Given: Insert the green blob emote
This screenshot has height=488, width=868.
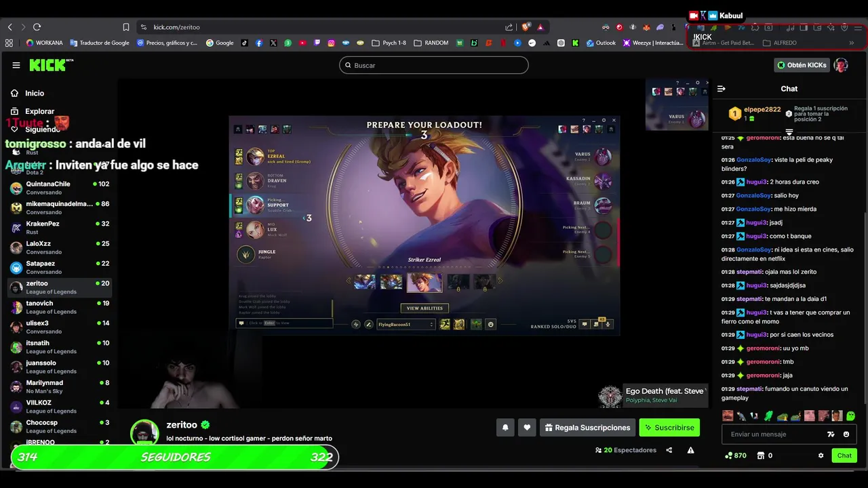Looking at the screenshot, I should [851, 415].
